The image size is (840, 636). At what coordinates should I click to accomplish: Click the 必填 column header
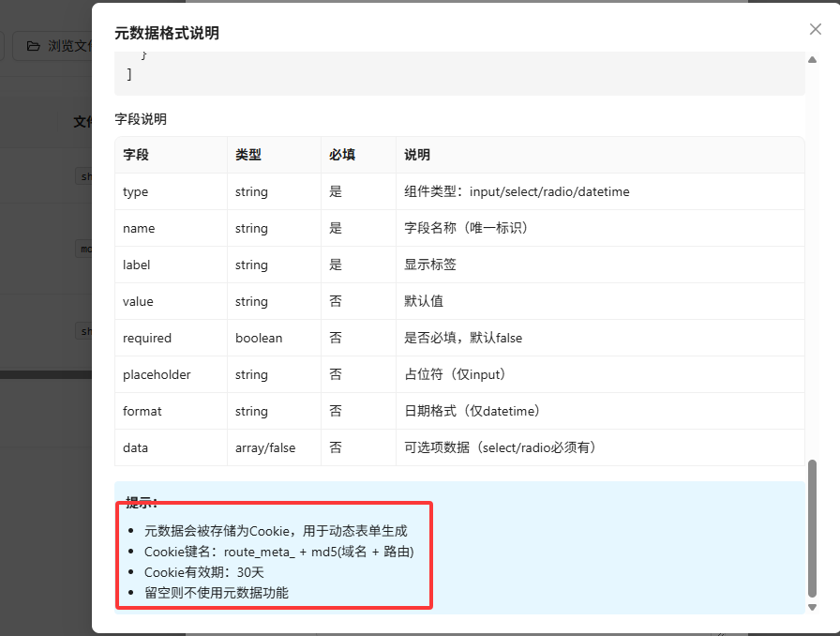pos(342,155)
